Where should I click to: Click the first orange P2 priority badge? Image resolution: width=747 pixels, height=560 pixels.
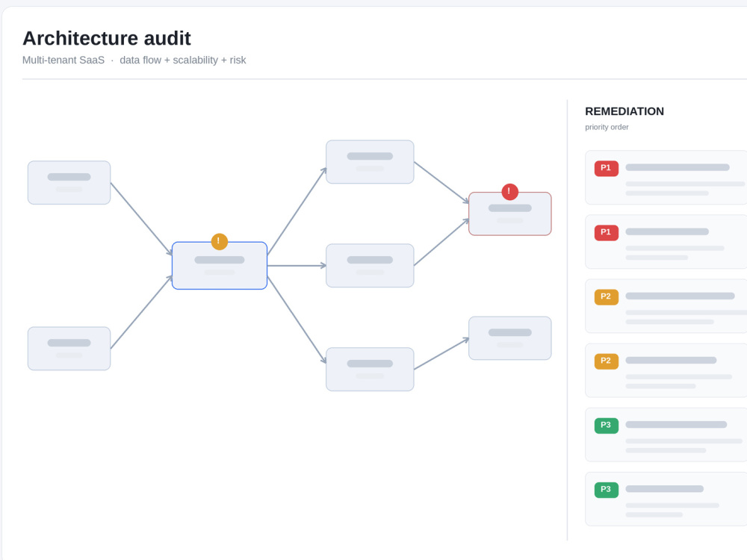pos(606,296)
